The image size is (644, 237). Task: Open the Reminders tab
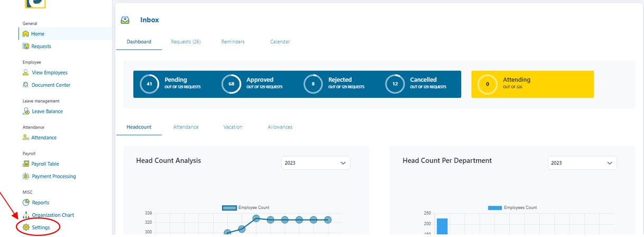[x=233, y=42]
